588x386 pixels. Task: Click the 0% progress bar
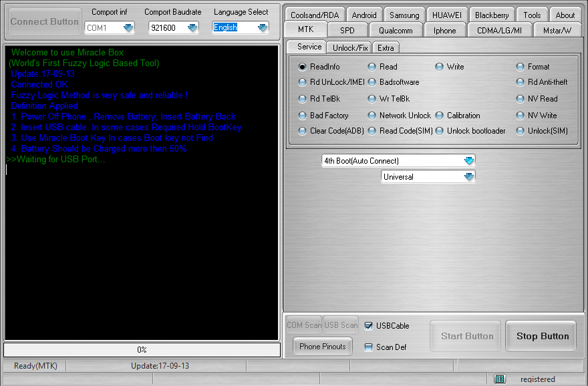[x=142, y=349]
